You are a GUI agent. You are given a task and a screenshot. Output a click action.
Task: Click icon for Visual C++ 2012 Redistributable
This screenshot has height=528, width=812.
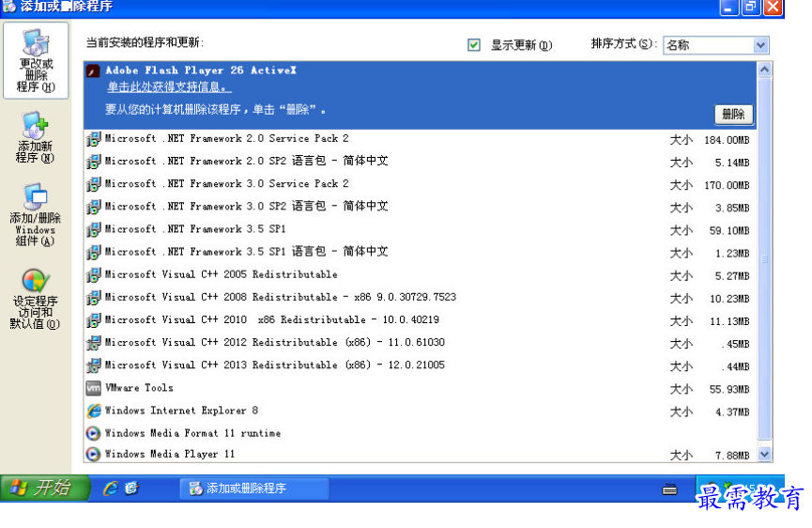(93, 343)
